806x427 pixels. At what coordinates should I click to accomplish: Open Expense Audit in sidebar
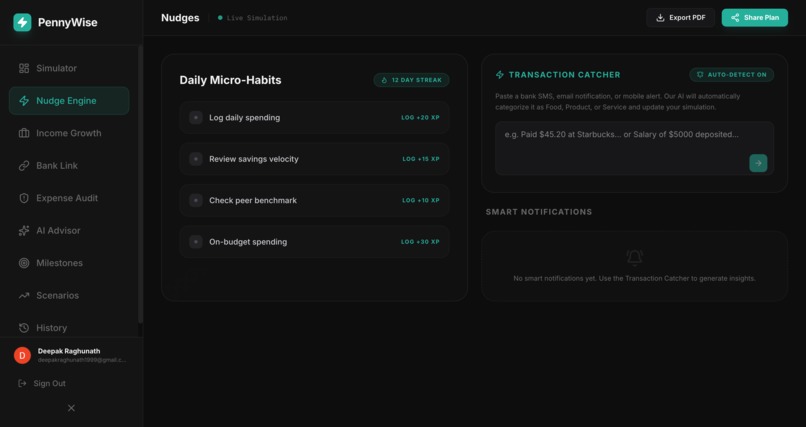point(69,198)
